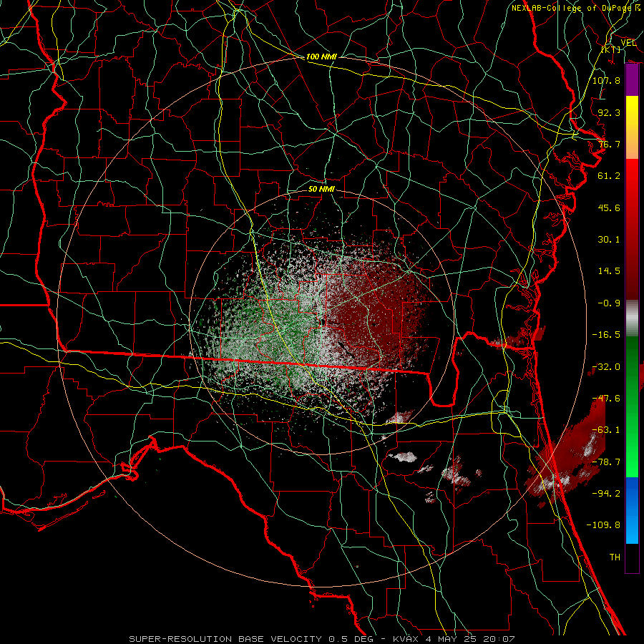Click the 76.7 velocity scale value

pyautogui.click(x=609, y=144)
